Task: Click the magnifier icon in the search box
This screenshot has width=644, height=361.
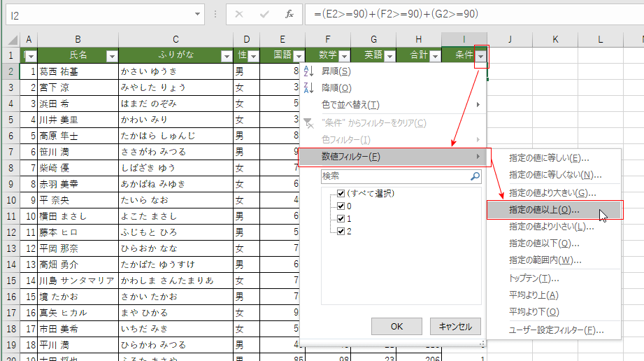Action: tap(475, 176)
